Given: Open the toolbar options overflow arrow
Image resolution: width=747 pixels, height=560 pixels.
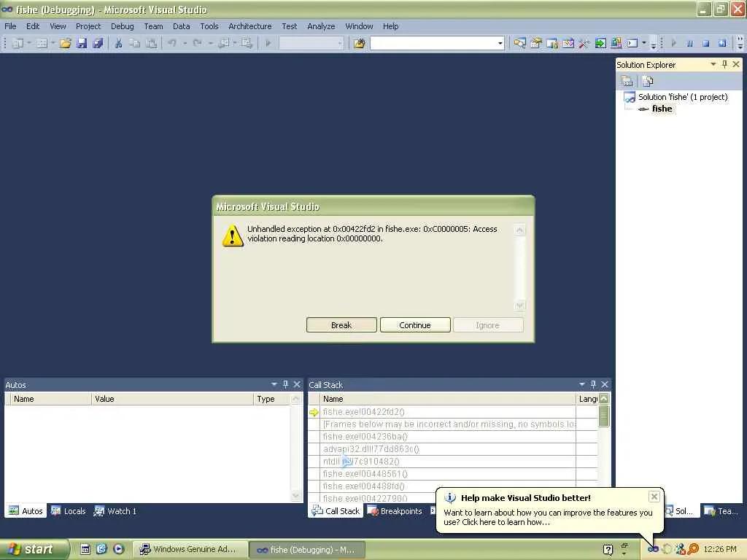Looking at the screenshot, I should tap(653, 44).
